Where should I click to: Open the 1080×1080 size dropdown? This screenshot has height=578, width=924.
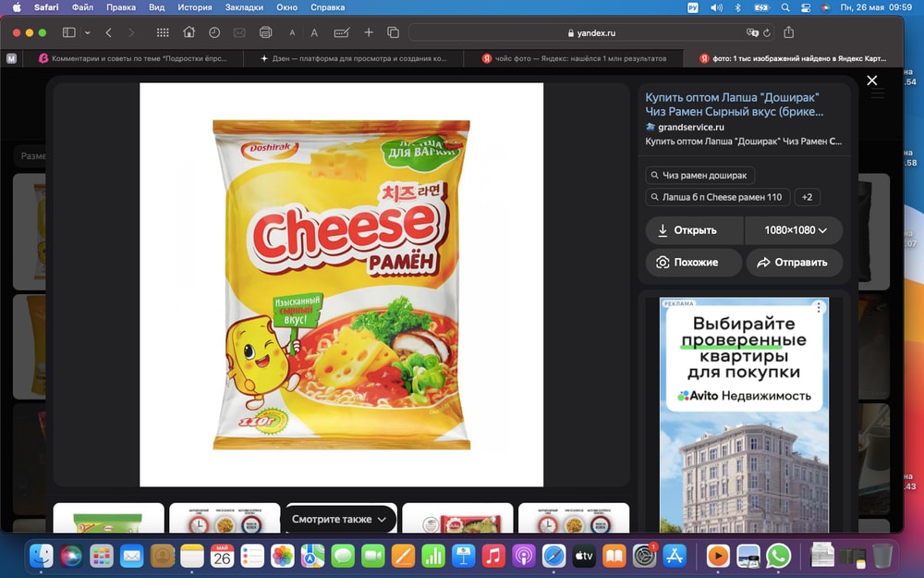tap(794, 230)
